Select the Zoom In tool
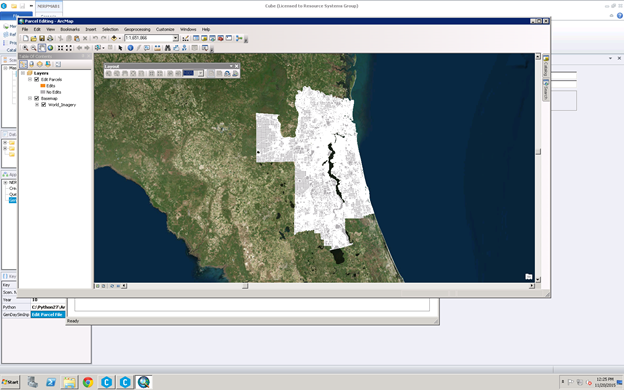624x390 pixels. [x=25, y=48]
